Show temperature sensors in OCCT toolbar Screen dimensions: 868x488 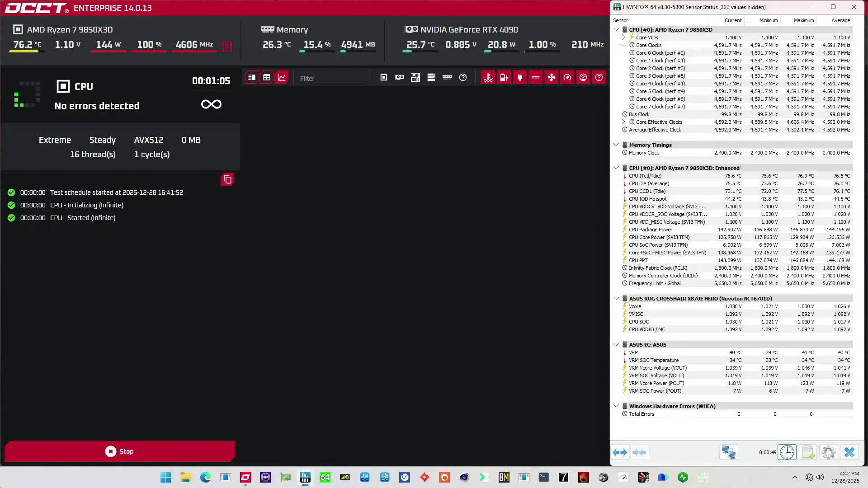(x=488, y=77)
